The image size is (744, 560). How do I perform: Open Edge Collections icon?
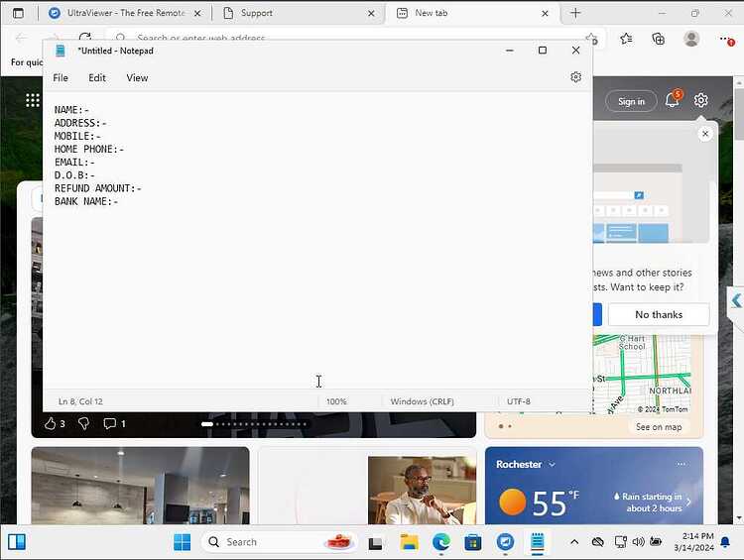coord(658,39)
